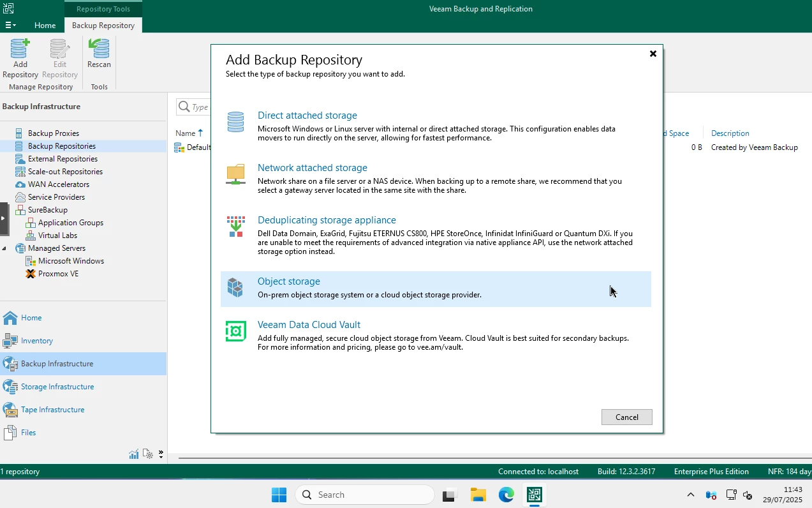Click the Virtual Labs tree icon

point(31,235)
